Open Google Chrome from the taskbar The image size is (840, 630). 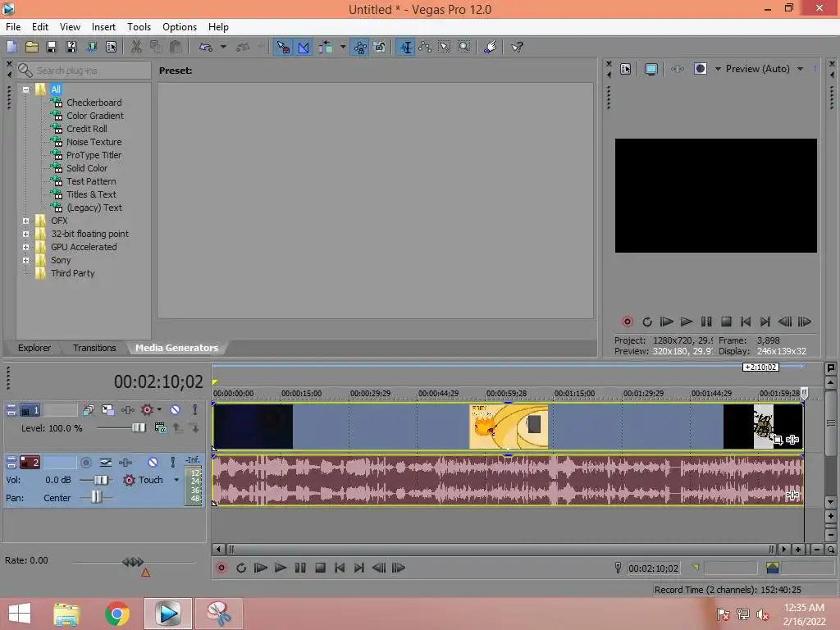[x=117, y=614]
